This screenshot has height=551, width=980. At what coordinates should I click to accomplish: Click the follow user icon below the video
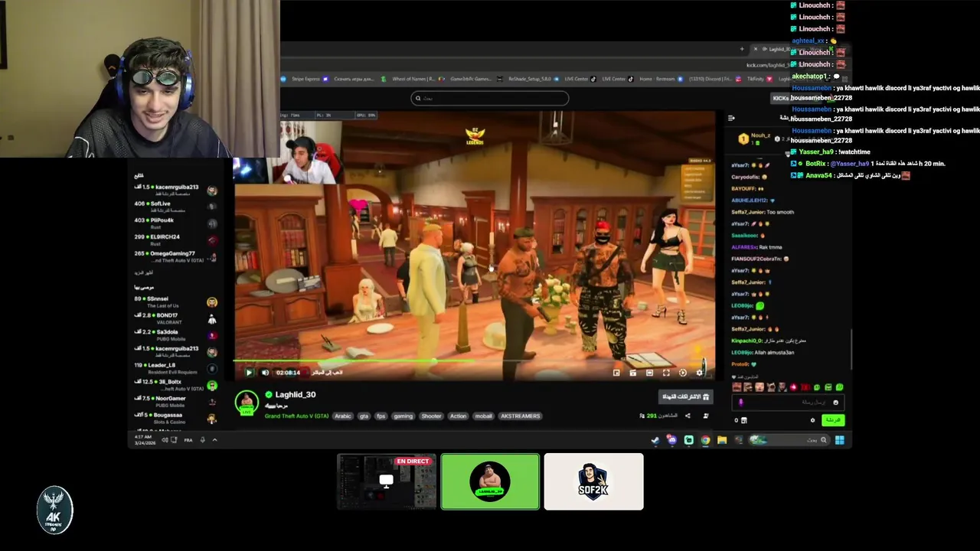[705, 416]
